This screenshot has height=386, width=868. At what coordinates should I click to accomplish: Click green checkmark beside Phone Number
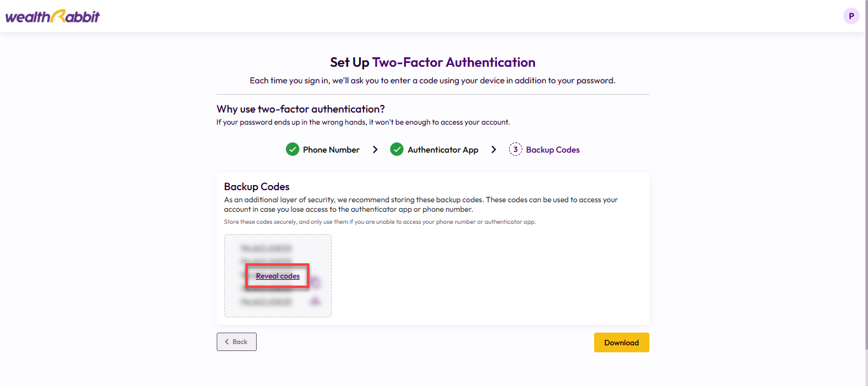point(292,149)
